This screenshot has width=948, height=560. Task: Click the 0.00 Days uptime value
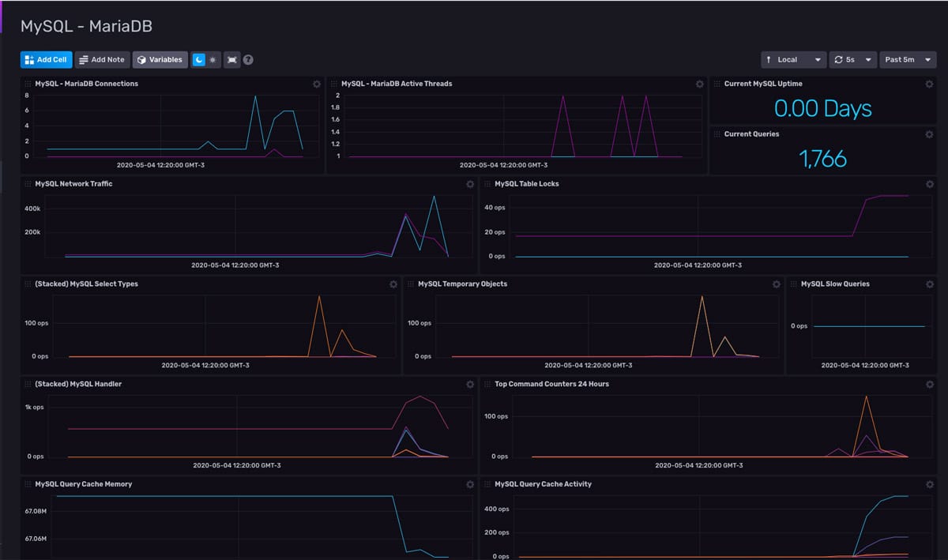pyautogui.click(x=822, y=109)
